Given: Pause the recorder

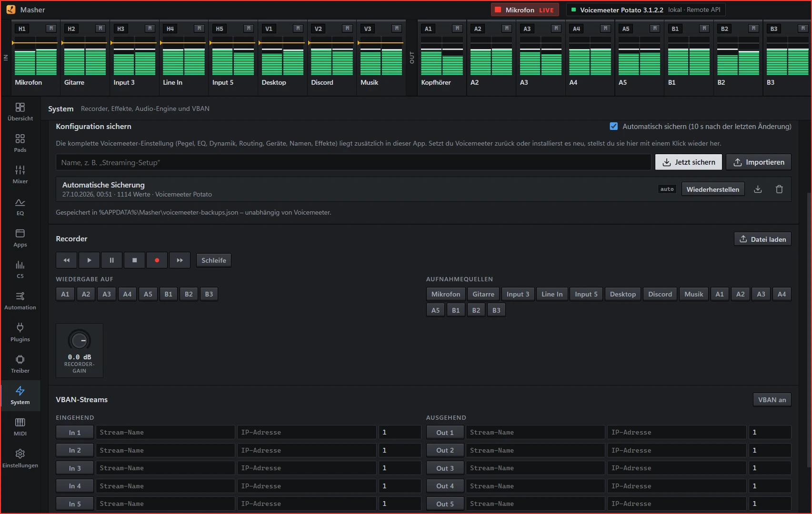Looking at the screenshot, I should click(112, 260).
